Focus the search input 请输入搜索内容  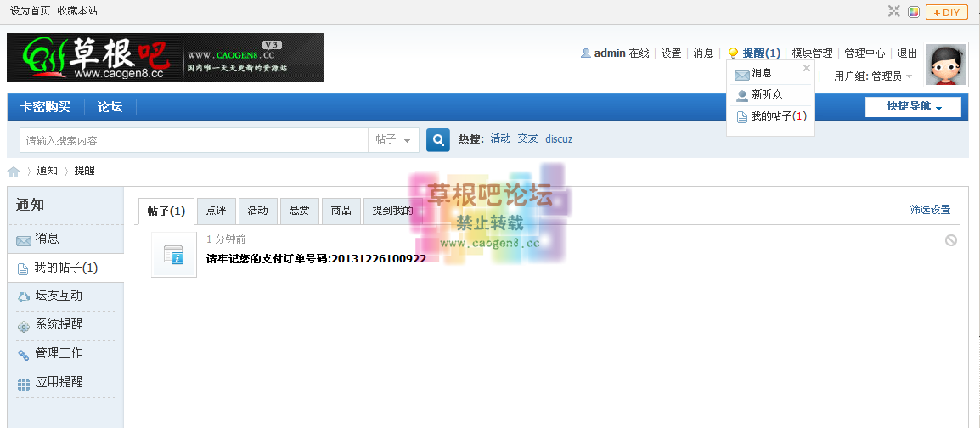point(194,140)
